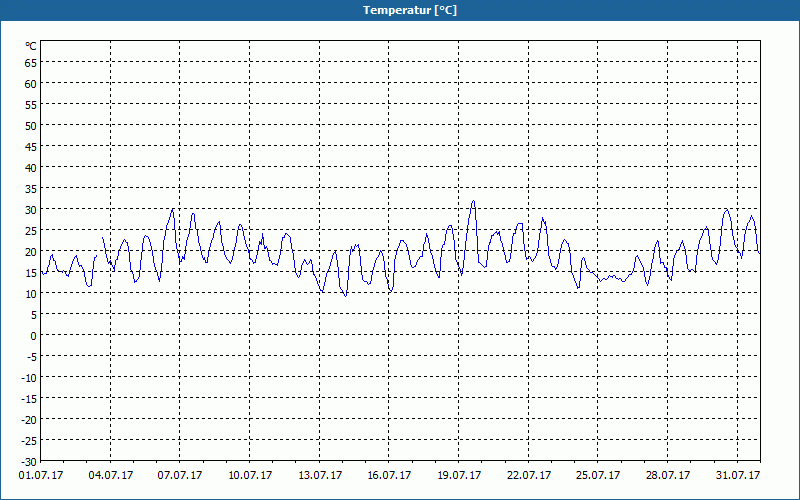The width and height of the screenshot is (800, 500).
Task: Click the 40 y-axis value
Action: (31, 167)
